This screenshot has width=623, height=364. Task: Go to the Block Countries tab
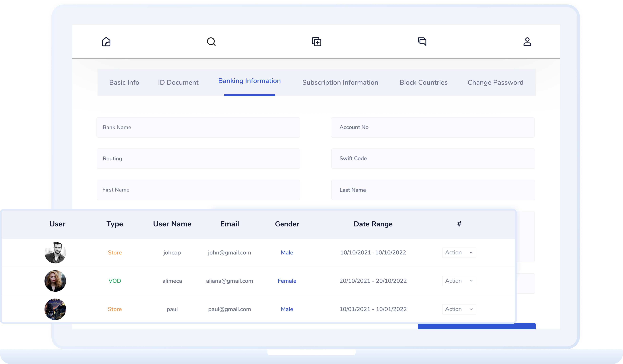tap(423, 82)
